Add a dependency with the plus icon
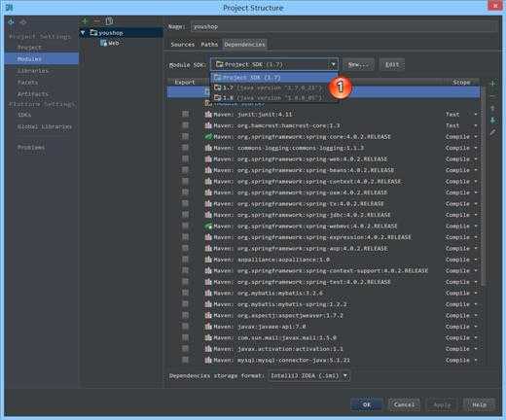The height and width of the screenshot is (420, 506). click(x=492, y=84)
